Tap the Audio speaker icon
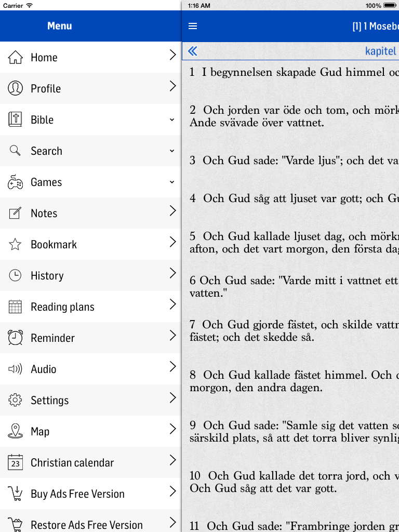 16,369
